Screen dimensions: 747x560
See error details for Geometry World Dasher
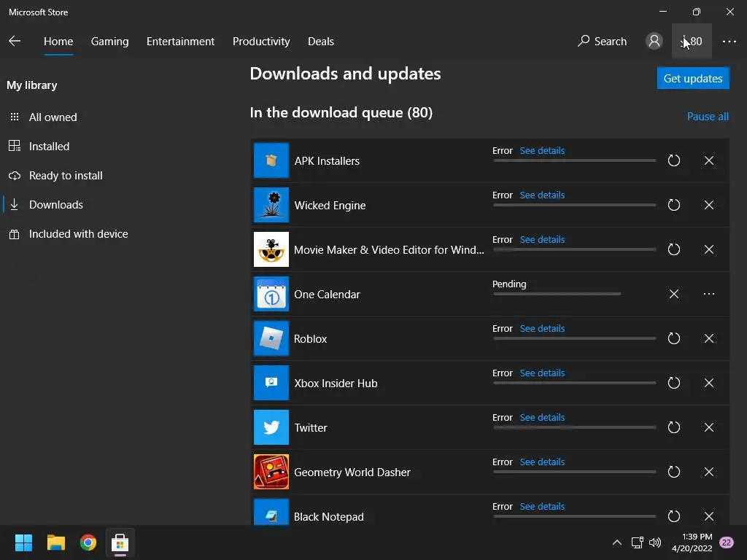pos(542,462)
